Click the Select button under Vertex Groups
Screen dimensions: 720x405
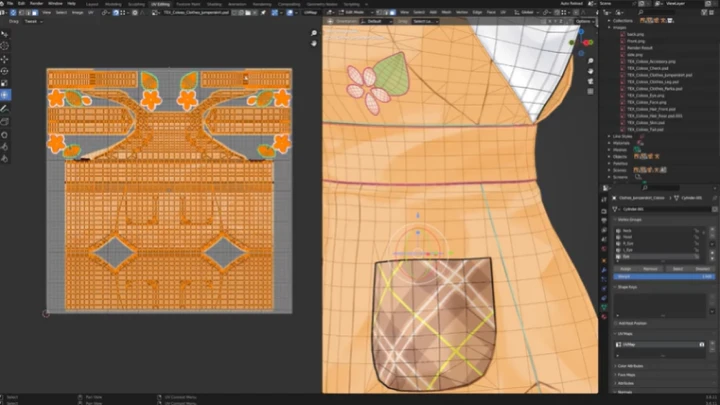coord(677,269)
